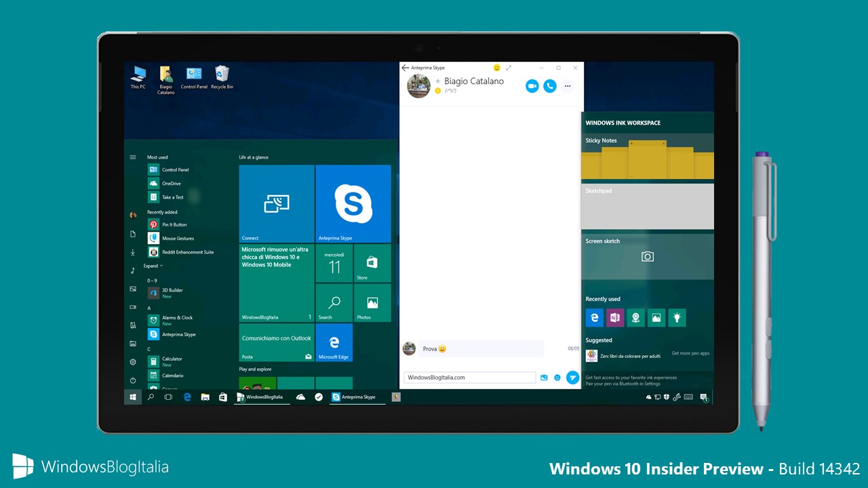Open Windows Ink Workspace pen tray icon
Screen dimensions: 868x488
pos(677,397)
